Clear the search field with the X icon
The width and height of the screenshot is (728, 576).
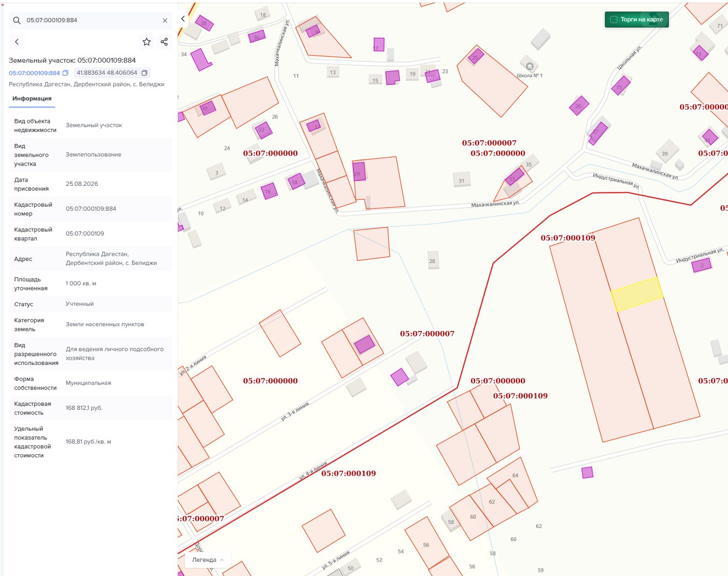pyautogui.click(x=165, y=20)
